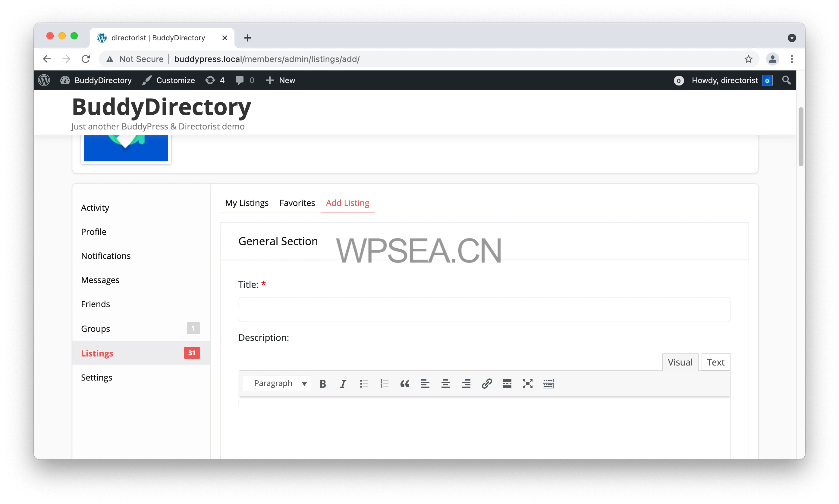
Task: Switch to the My Listings tab
Action: click(247, 203)
